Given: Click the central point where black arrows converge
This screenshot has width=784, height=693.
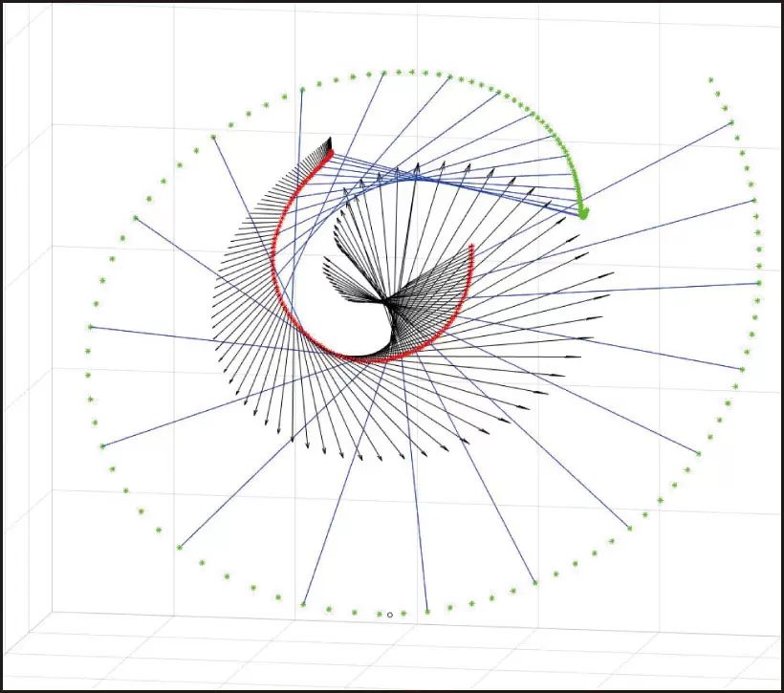Looking at the screenshot, I should (387, 304).
